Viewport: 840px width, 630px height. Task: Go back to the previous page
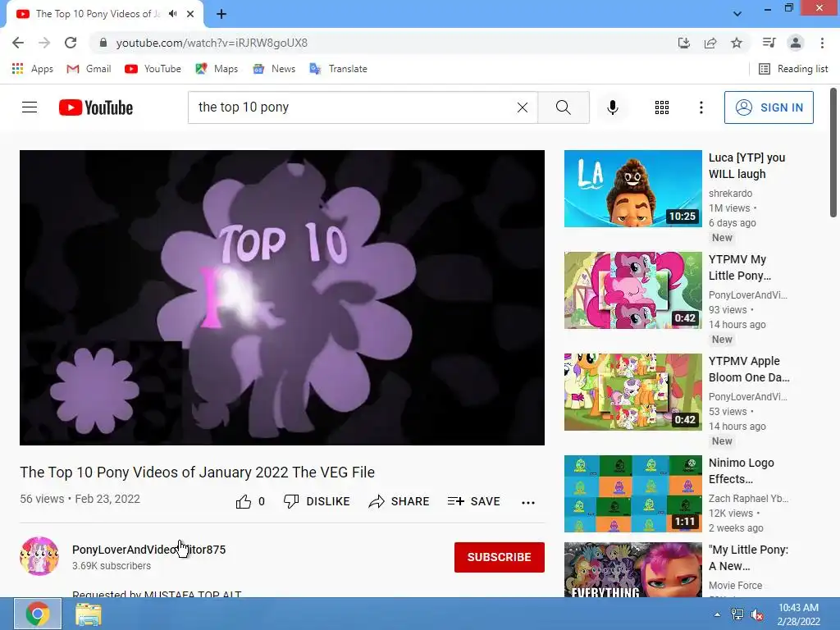[x=18, y=43]
